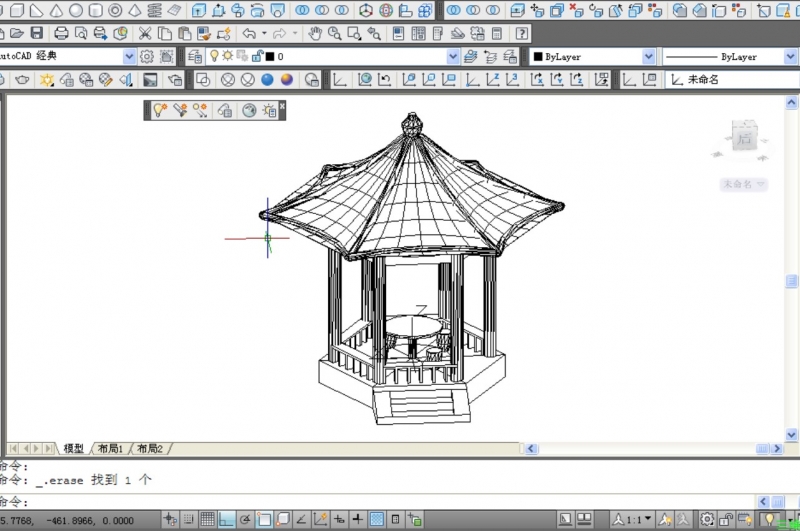Switch to the 布局1 tab
The width and height of the screenshot is (800, 531).
coord(110,448)
